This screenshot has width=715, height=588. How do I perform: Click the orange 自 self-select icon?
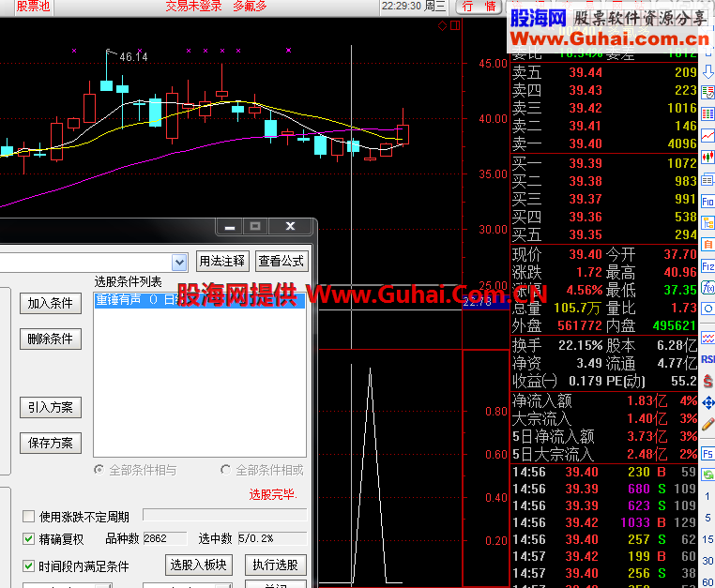pyautogui.click(x=707, y=245)
